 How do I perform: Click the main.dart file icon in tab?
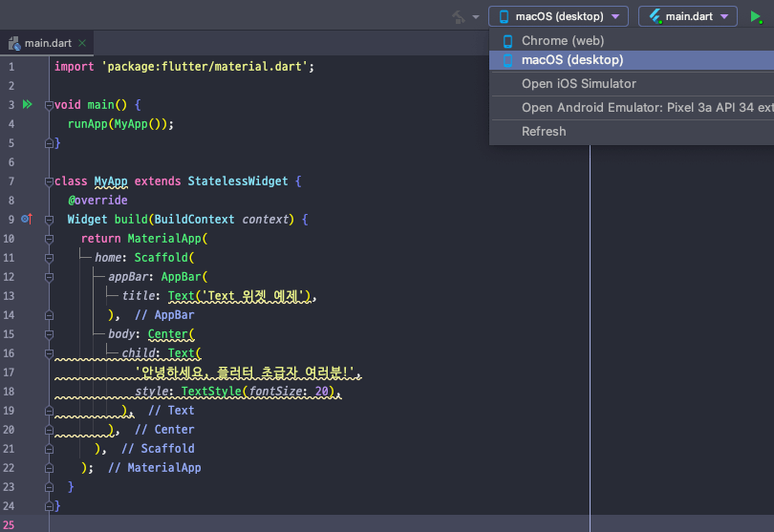14,43
